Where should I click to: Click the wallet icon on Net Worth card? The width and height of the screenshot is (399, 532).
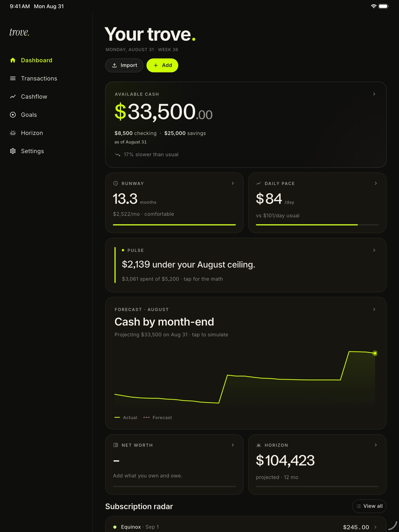point(116,445)
